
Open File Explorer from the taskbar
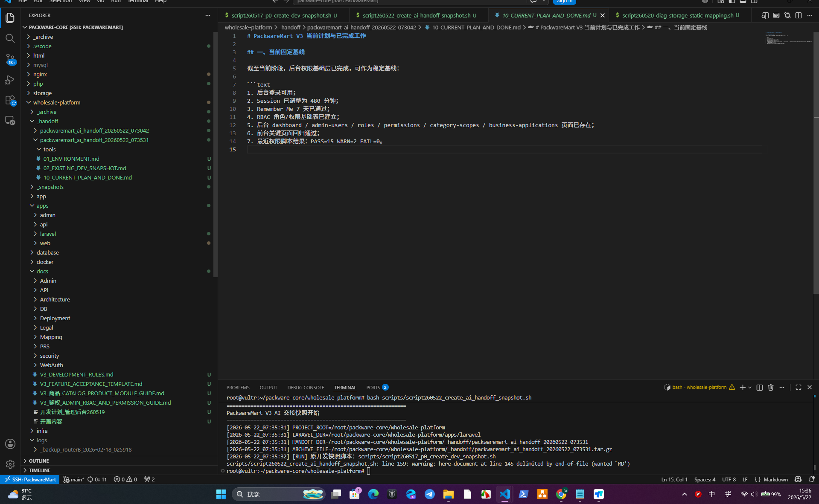(449, 494)
